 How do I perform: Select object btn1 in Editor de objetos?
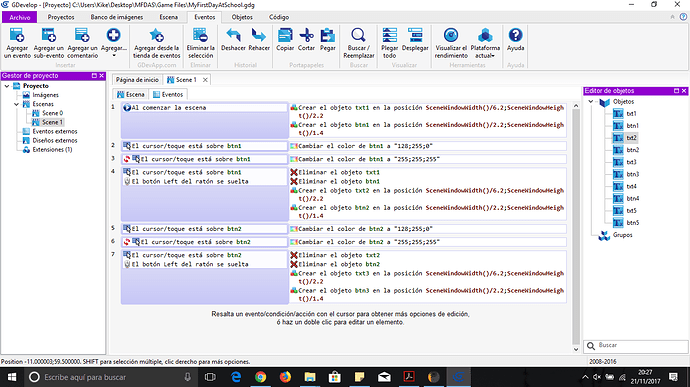[632, 125]
